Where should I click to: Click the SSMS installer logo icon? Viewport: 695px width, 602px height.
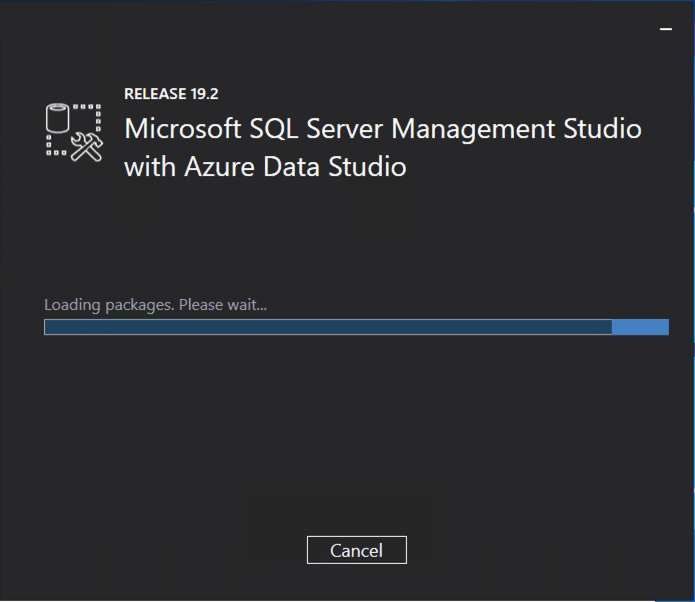click(x=75, y=131)
